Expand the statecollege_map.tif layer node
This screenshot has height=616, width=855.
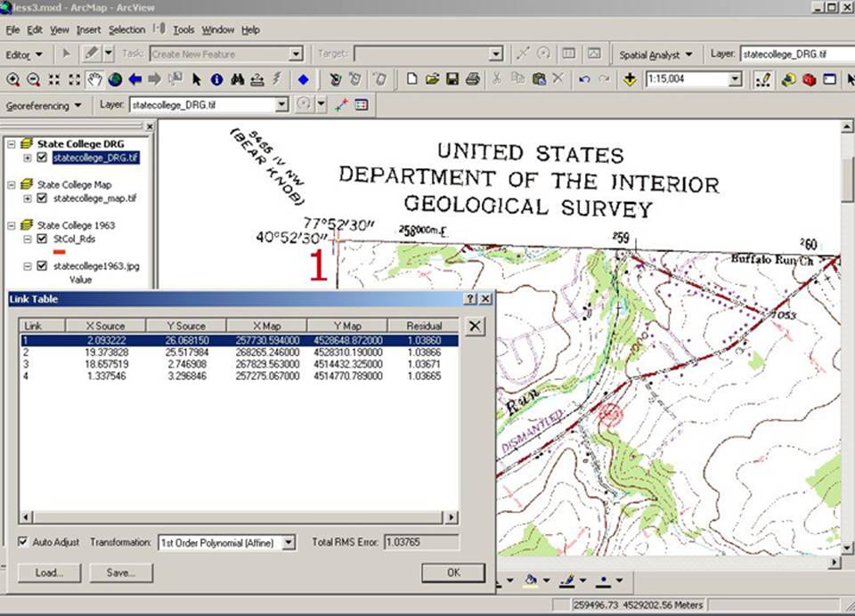tap(28, 199)
